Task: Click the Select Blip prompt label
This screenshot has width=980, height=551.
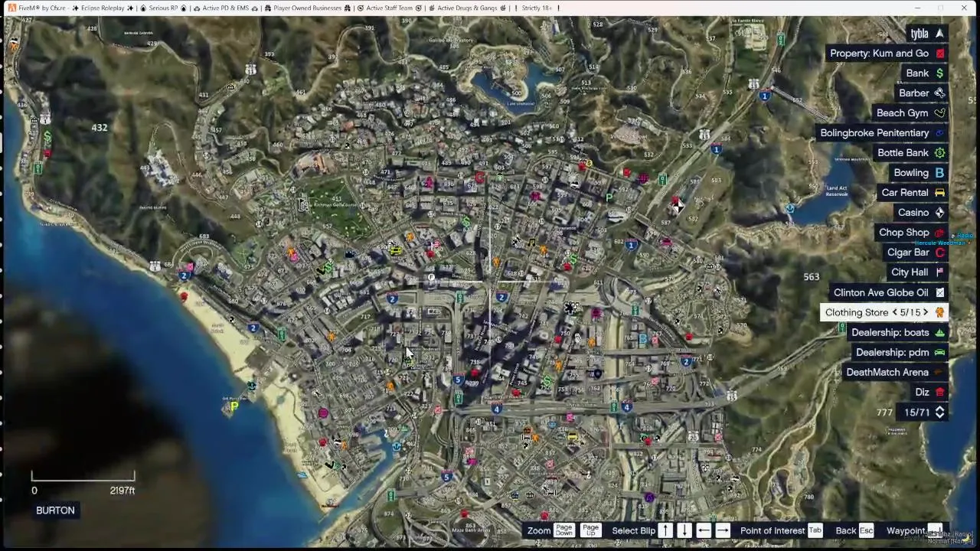Action: [633, 530]
